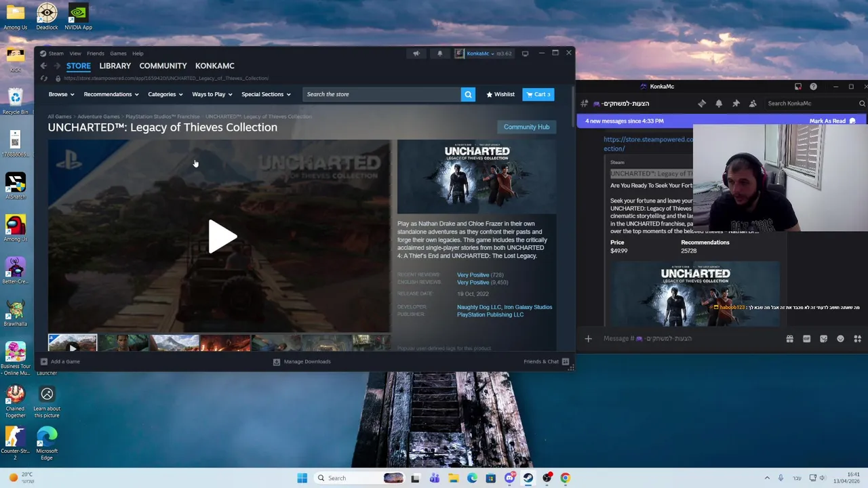Open Steam announcements megaphone icon
The height and width of the screenshot is (488, 868).
[416, 54]
